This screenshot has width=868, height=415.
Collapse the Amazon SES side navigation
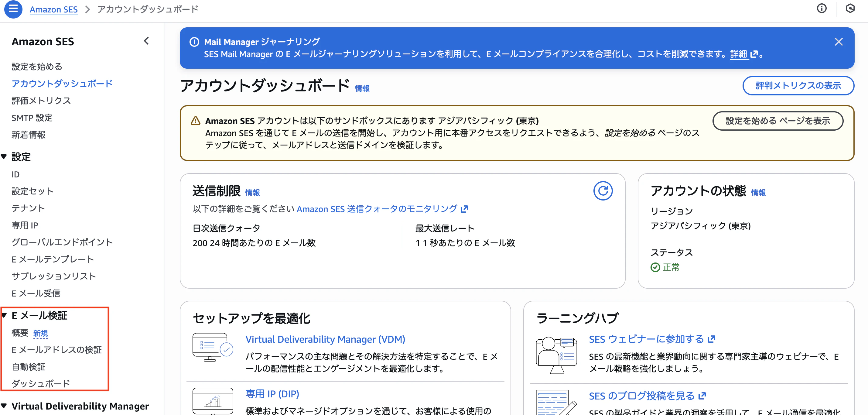coord(147,41)
